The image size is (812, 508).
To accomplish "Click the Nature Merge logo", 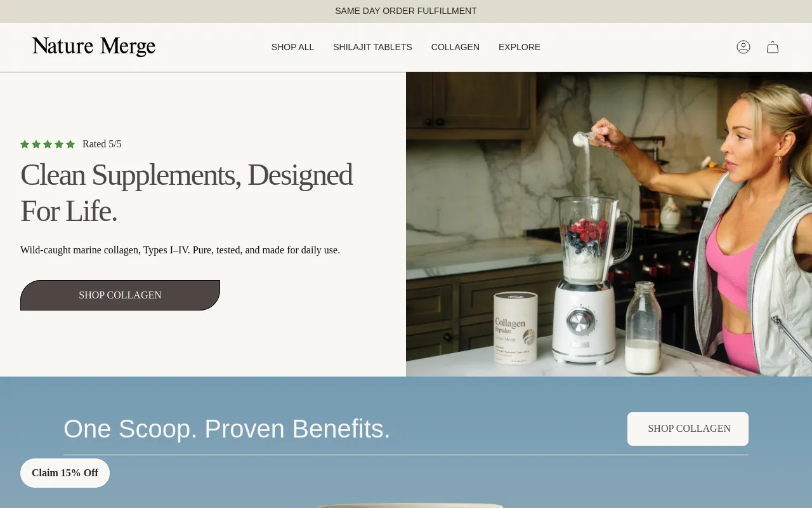I will coord(94,47).
